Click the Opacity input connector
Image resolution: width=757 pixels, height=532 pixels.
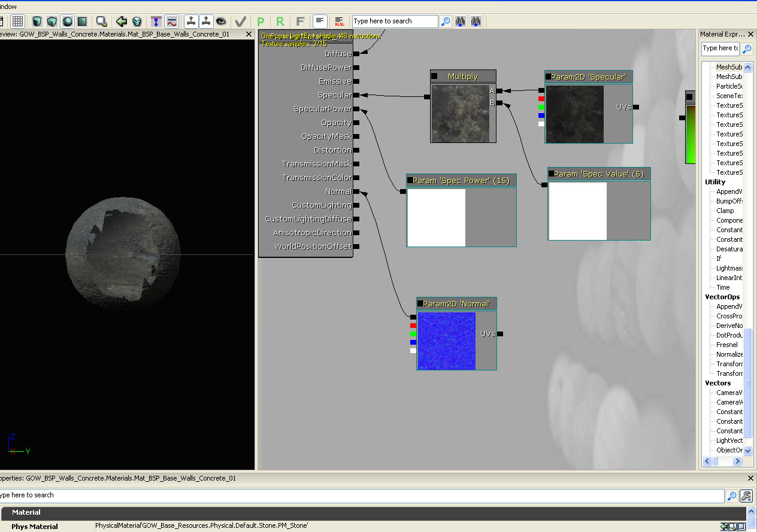click(x=356, y=123)
